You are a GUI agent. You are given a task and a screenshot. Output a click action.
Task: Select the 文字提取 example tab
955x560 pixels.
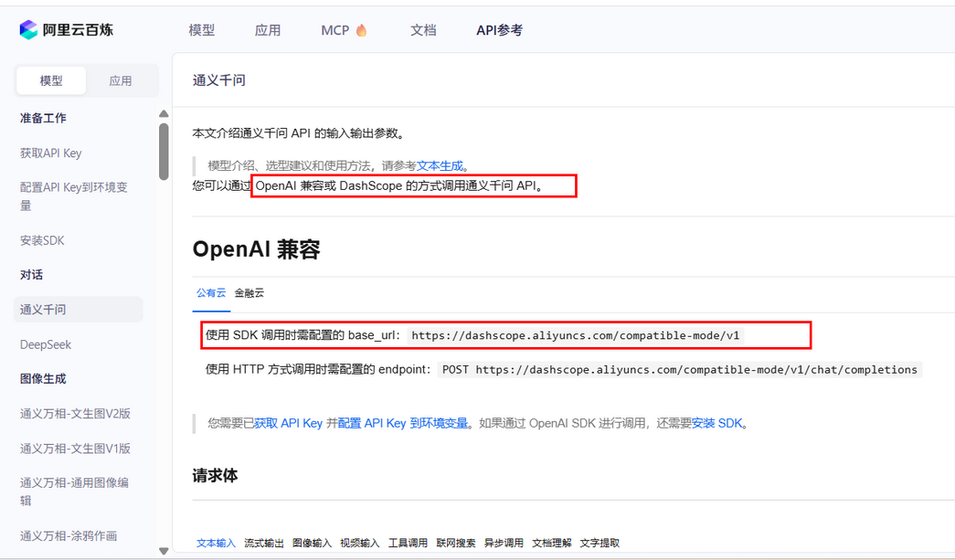click(x=600, y=543)
